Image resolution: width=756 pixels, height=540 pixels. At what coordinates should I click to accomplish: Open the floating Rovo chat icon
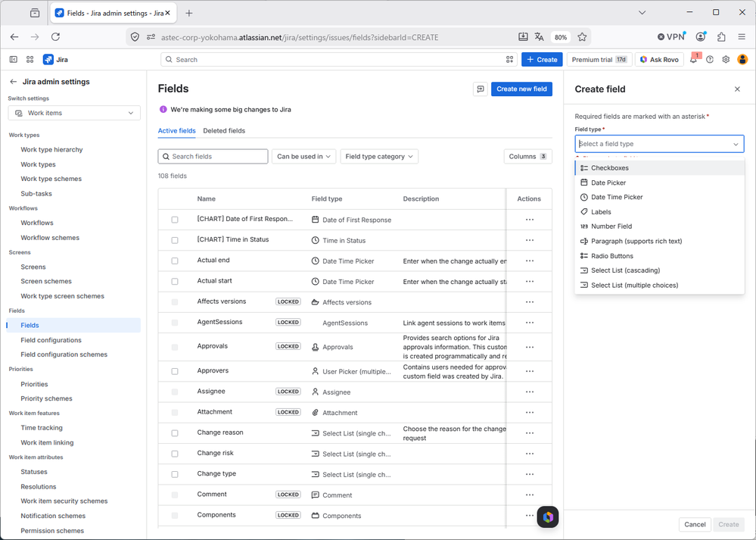(x=548, y=517)
